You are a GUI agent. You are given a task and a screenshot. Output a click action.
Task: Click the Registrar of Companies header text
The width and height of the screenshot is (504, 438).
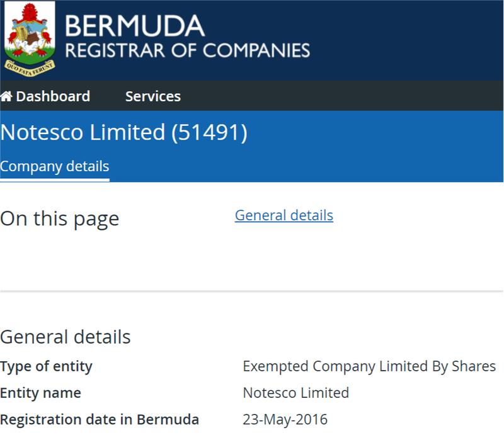(187, 50)
